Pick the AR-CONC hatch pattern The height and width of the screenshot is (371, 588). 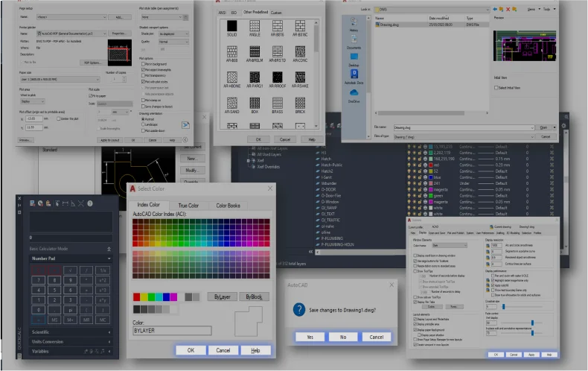(300, 51)
